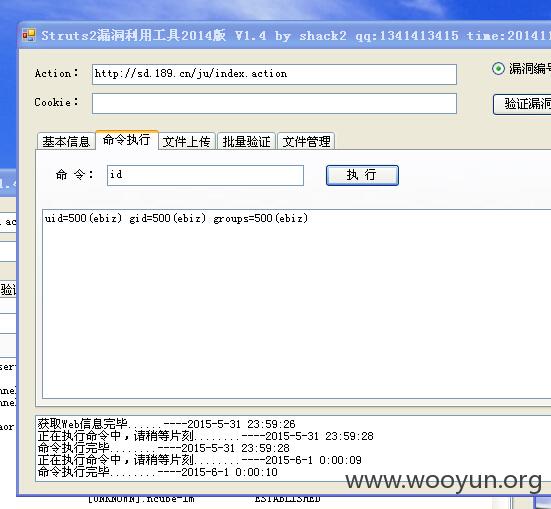The height and width of the screenshot is (509, 551).
Task: Click the 执行 button to run command
Action: [362, 175]
